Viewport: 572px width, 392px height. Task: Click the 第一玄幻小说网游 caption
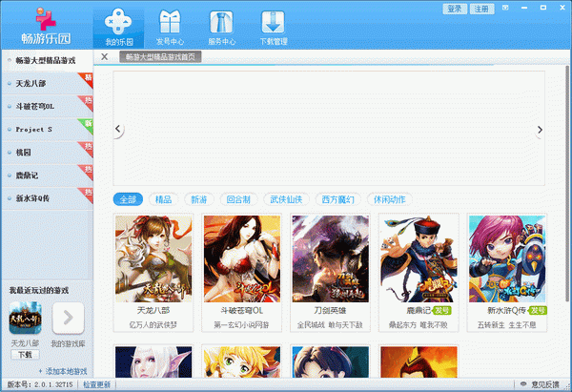pyautogui.click(x=241, y=325)
